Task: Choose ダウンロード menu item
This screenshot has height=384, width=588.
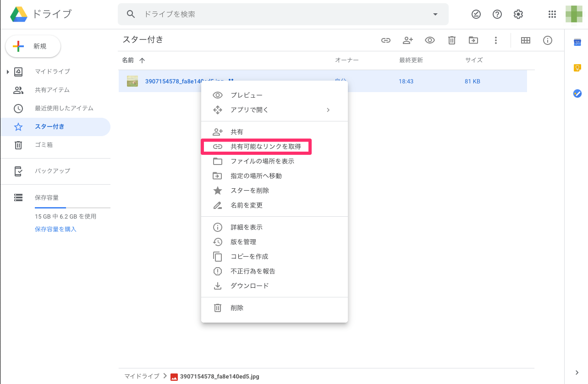Action: click(275, 286)
